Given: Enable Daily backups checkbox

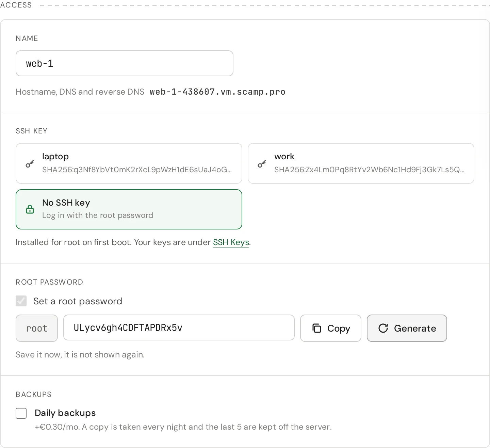Looking at the screenshot, I should point(21,413).
